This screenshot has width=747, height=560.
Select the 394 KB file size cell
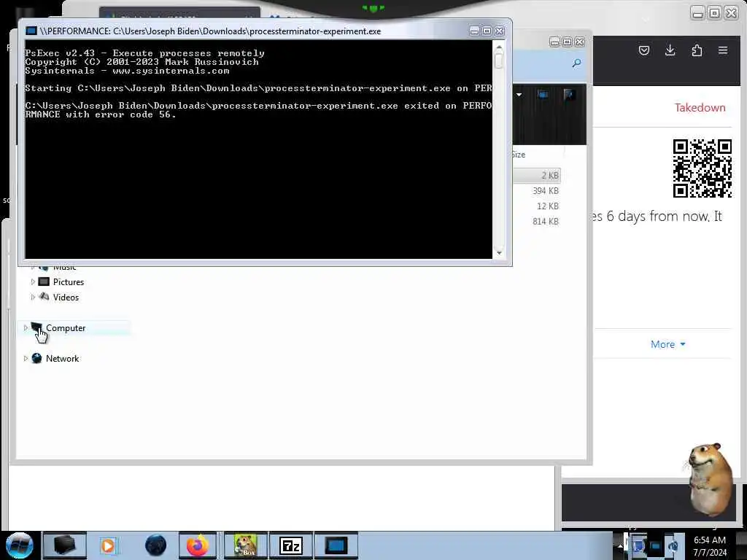click(x=546, y=190)
